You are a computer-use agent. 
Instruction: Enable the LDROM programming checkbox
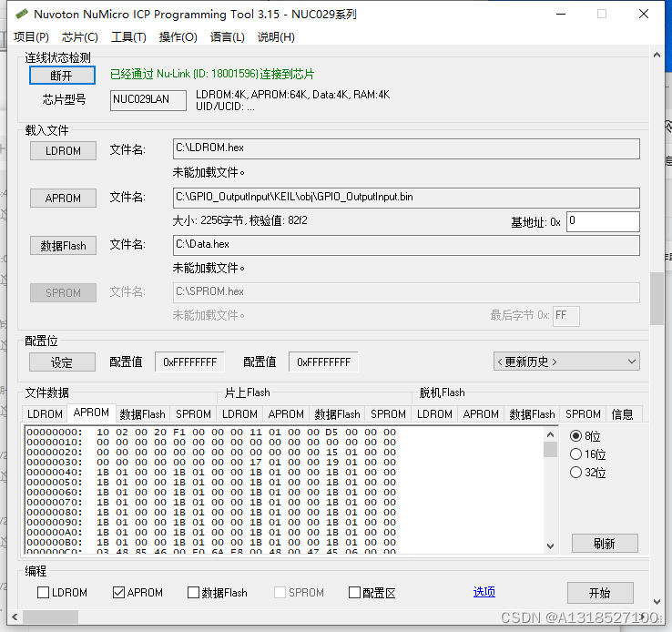pos(44,593)
